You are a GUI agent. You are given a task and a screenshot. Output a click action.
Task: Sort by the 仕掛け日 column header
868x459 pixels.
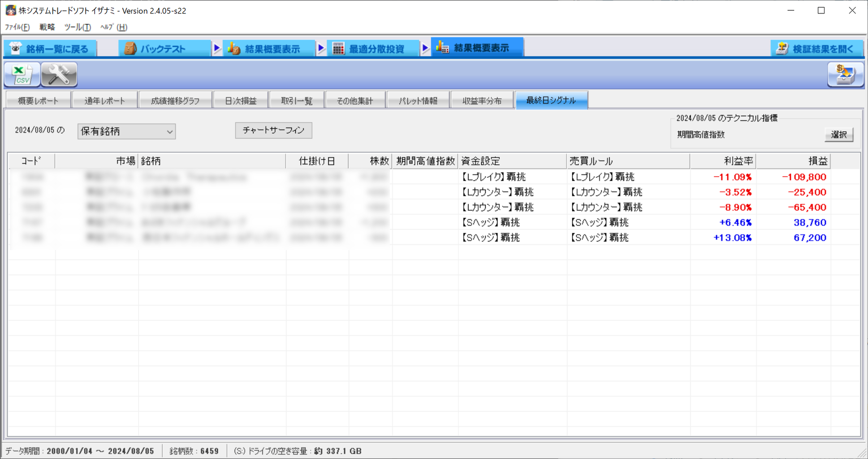pyautogui.click(x=317, y=161)
